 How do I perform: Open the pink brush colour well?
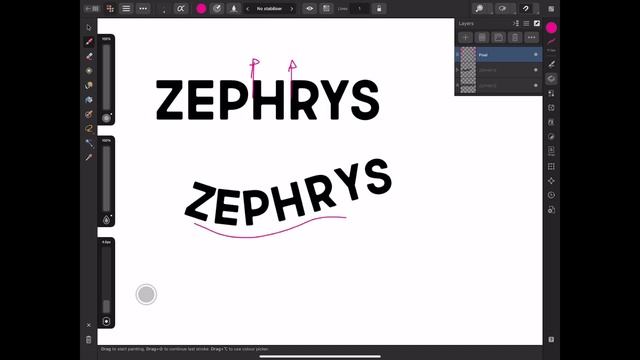coord(201,9)
